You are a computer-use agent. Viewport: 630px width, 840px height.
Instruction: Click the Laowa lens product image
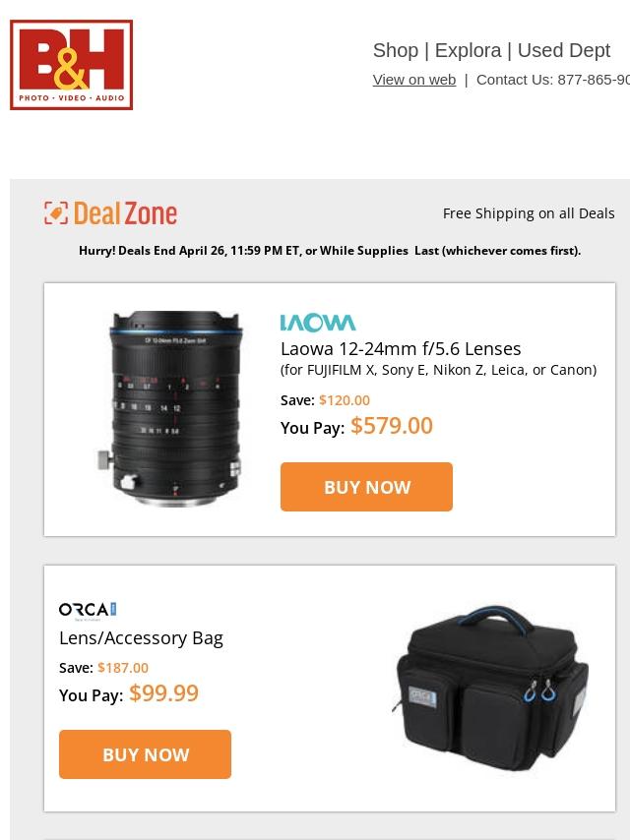(x=170, y=409)
